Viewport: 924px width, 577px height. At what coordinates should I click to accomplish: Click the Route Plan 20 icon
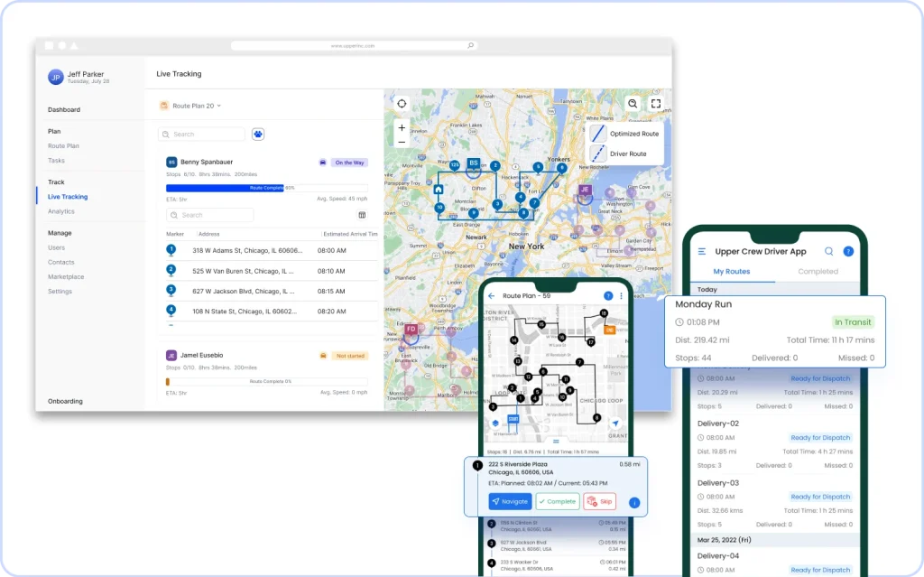(x=164, y=106)
